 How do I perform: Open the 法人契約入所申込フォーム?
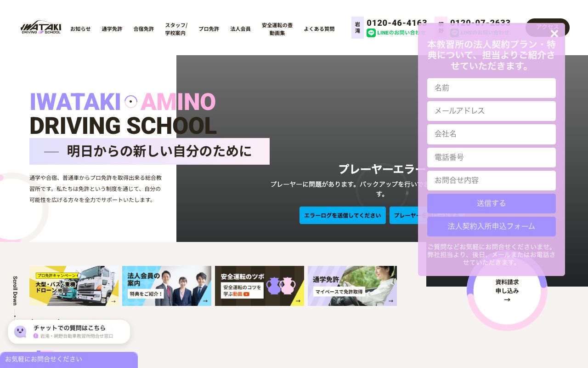[x=491, y=226]
